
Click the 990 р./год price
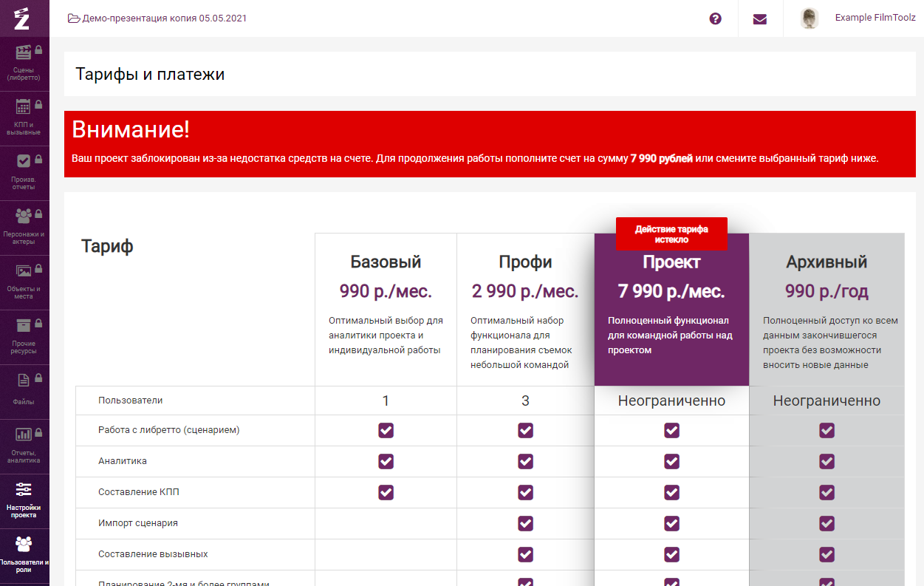point(827,291)
